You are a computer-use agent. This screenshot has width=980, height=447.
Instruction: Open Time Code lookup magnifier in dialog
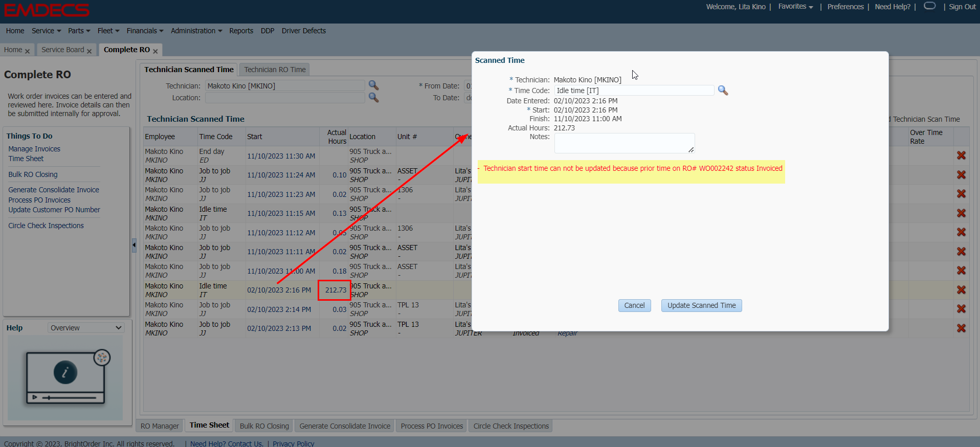723,91
